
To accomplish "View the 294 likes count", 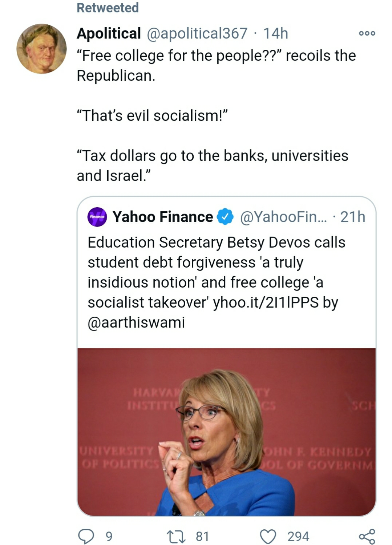I will 298,537.
